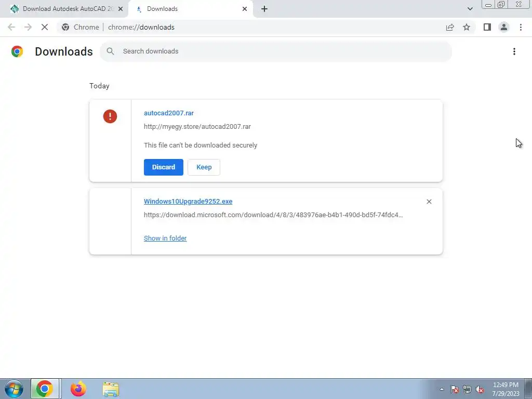Open Windows Explorer from the taskbar
This screenshot has width=532, height=399.
click(x=111, y=389)
